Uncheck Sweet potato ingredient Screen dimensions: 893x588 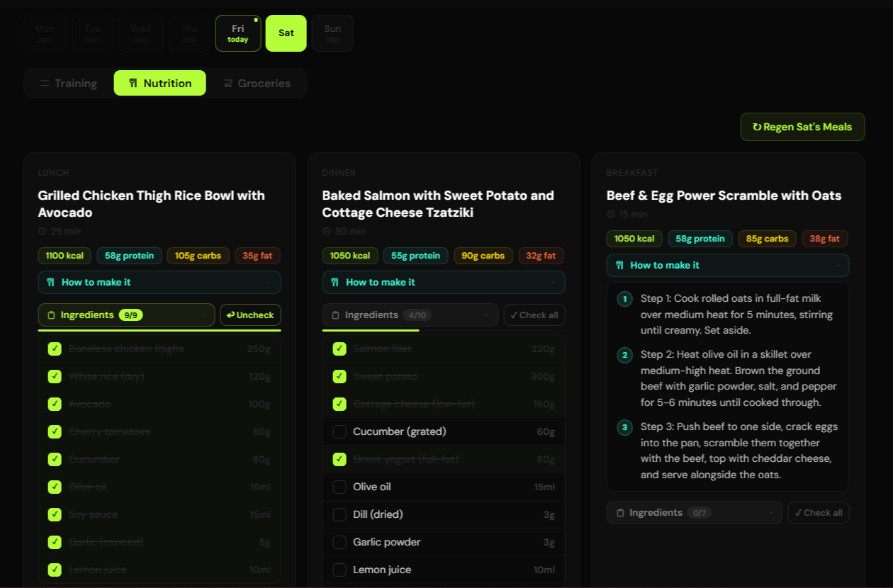click(x=339, y=376)
